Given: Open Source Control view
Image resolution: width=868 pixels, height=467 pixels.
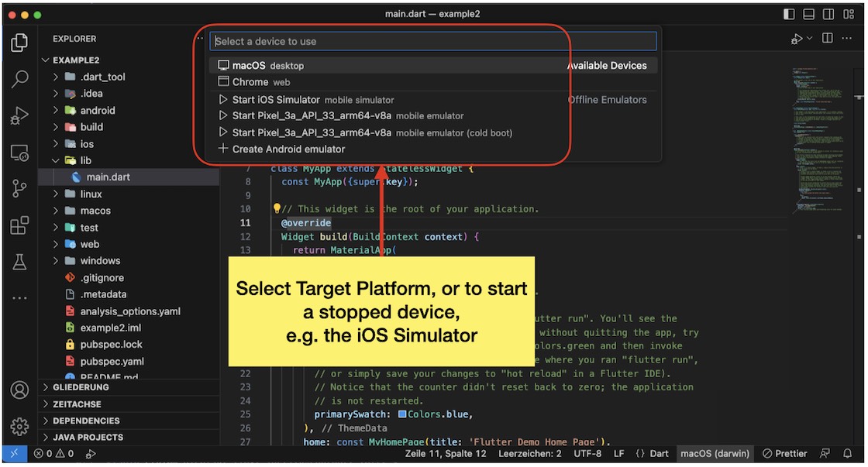Looking at the screenshot, I should point(19,189).
